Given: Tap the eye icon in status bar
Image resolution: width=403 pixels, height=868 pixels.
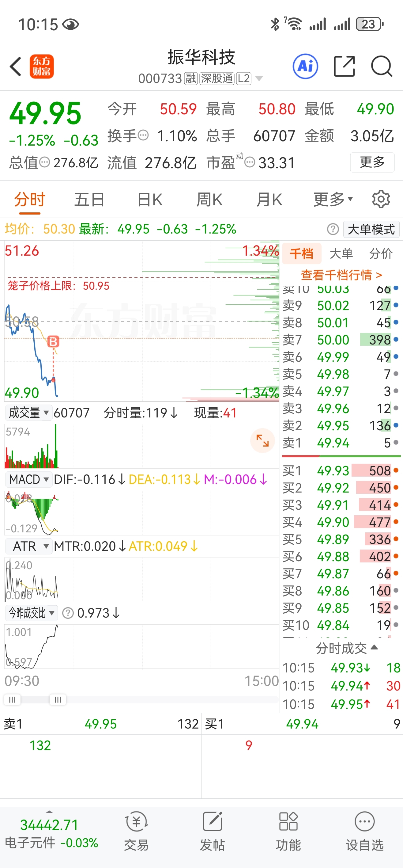Looking at the screenshot, I should [71, 24].
